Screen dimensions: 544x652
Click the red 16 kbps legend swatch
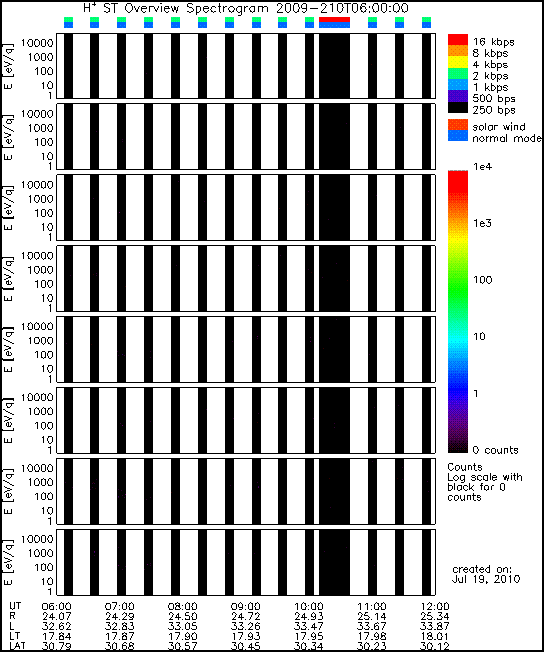click(458, 40)
